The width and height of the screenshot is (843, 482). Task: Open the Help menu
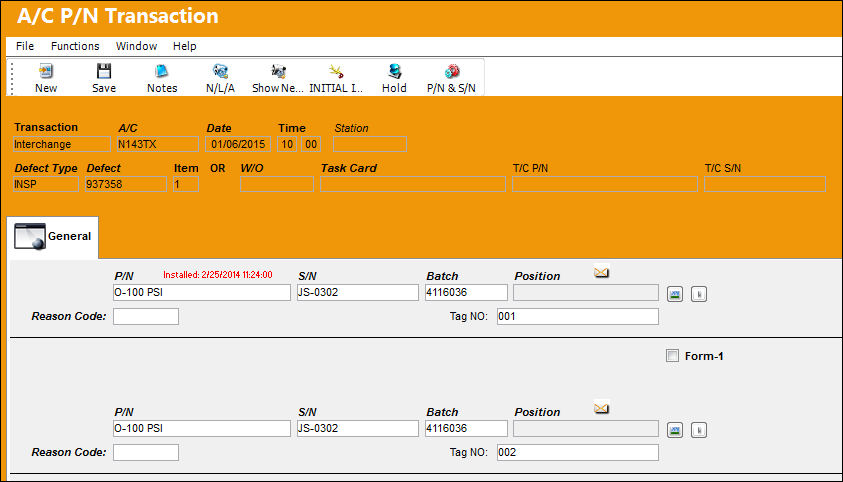tap(184, 46)
